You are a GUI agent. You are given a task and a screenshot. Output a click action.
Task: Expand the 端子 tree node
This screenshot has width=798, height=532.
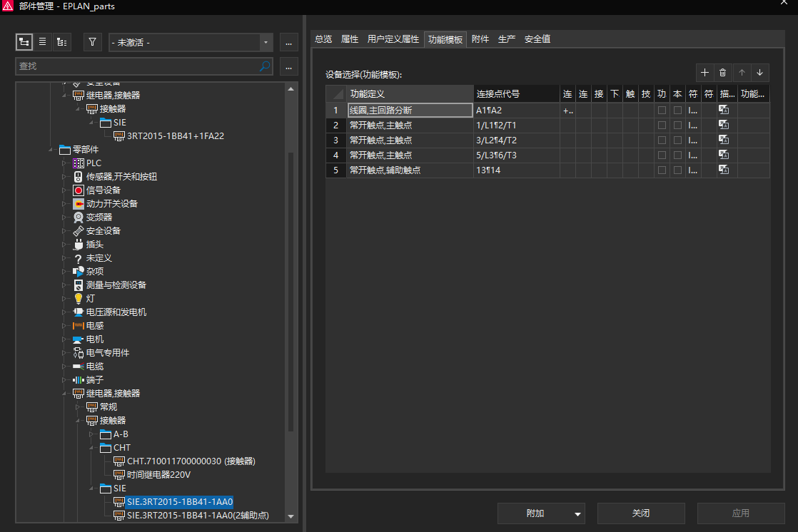pos(64,380)
